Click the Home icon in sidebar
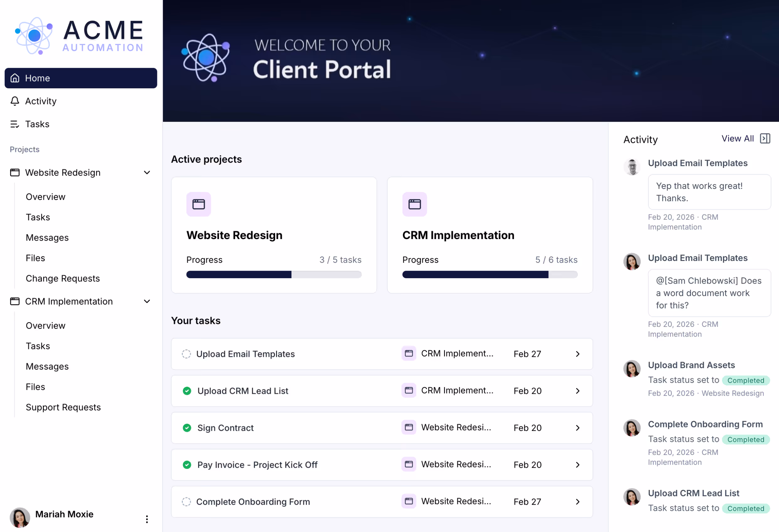779x532 pixels. 15,78
